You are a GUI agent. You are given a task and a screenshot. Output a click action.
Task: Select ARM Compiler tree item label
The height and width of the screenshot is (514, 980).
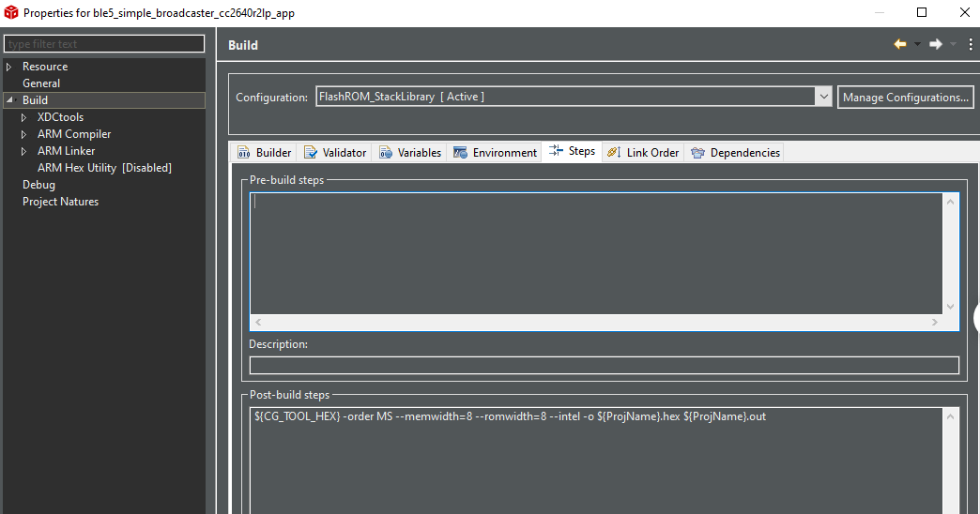pyautogui.click(x=74, y=134)
